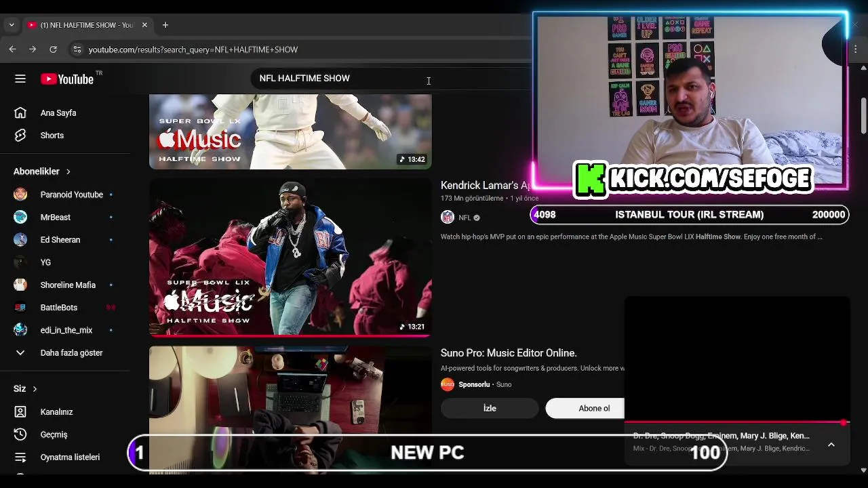Expand the miniplayer with chevron up

[831, 445]
